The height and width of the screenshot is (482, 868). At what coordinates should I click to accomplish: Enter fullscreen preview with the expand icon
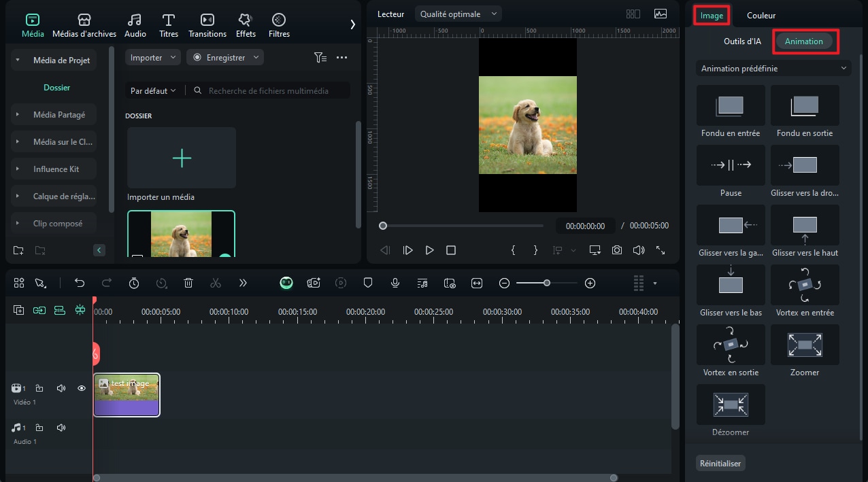660,250
